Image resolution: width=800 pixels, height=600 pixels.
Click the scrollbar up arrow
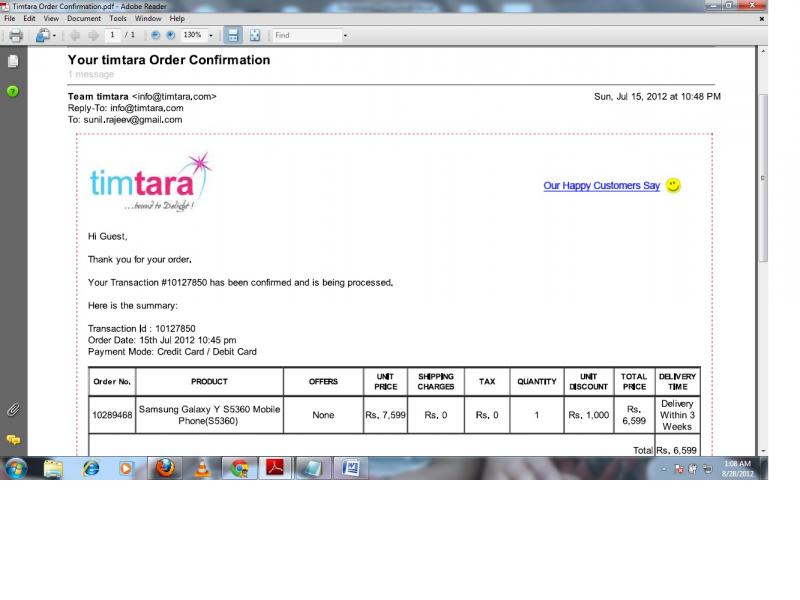pos(763,51)
